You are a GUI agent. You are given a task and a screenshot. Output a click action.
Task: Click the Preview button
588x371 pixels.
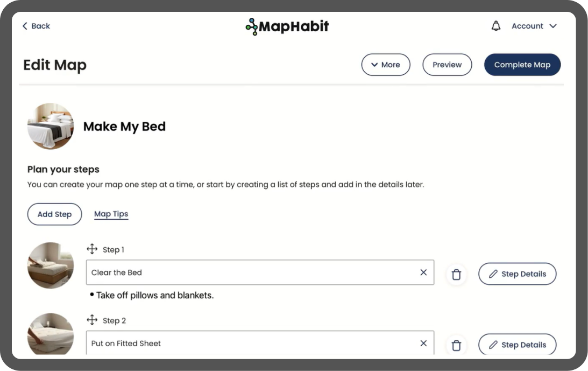click(447, 65)
